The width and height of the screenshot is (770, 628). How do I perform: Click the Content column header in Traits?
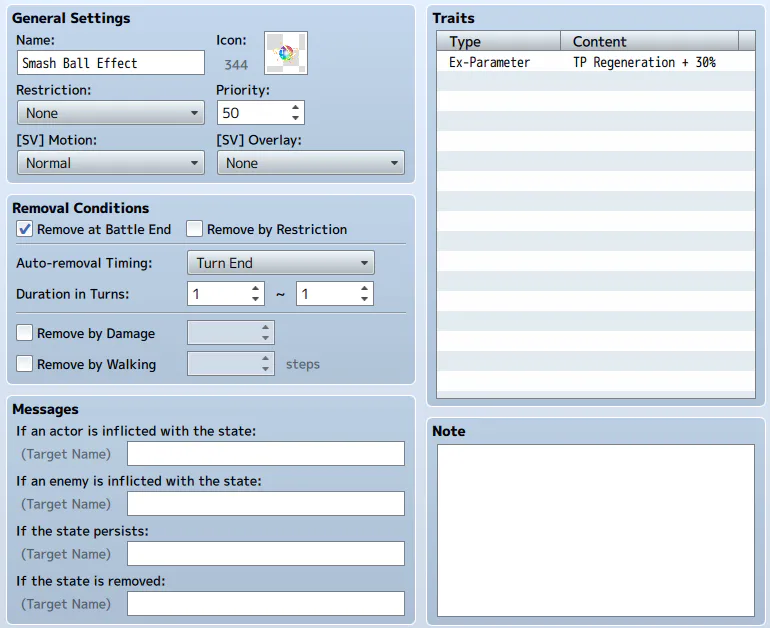click(x=649, y=41)
